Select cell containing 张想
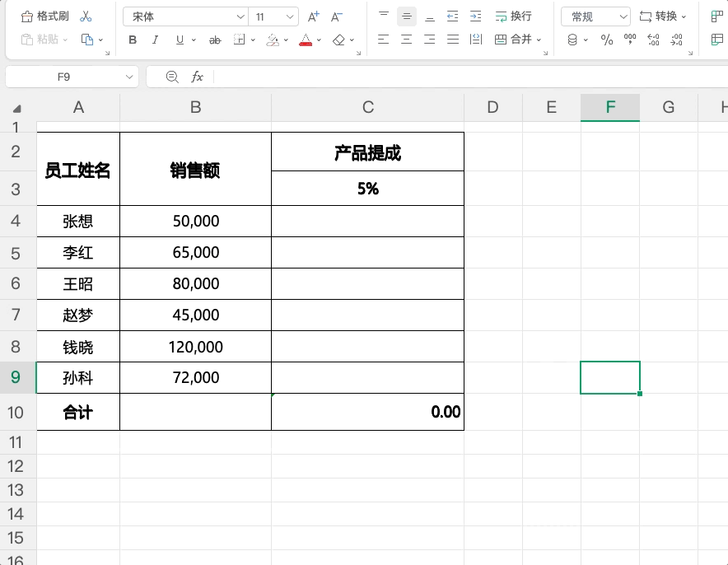728x565 pixels. pyautogui.click(x=78, y=221)
